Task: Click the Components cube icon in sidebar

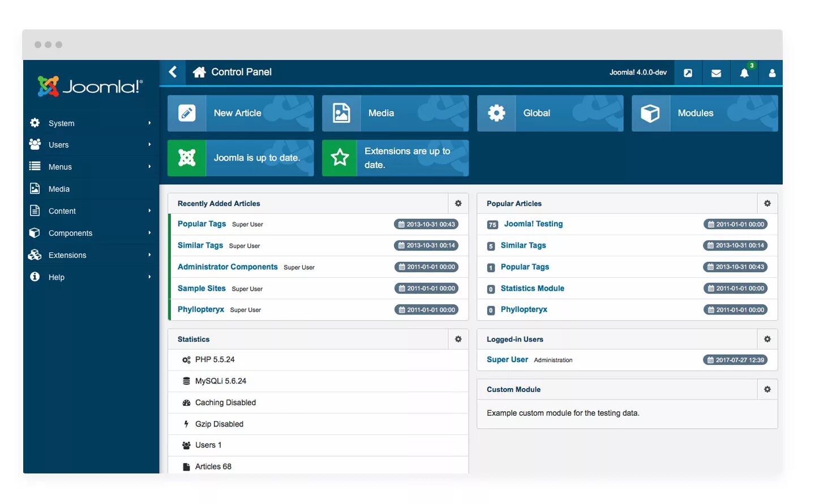Action: [x=35, y=232]
